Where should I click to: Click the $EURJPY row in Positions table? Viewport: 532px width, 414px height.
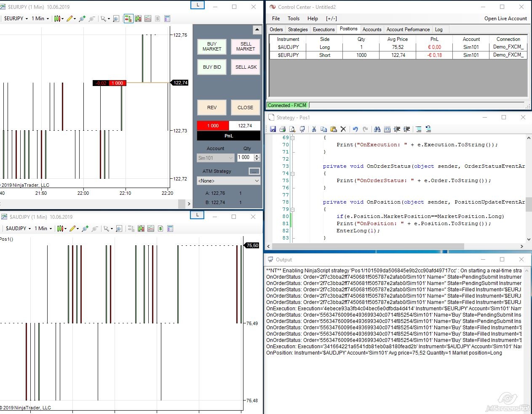point(398,55)
